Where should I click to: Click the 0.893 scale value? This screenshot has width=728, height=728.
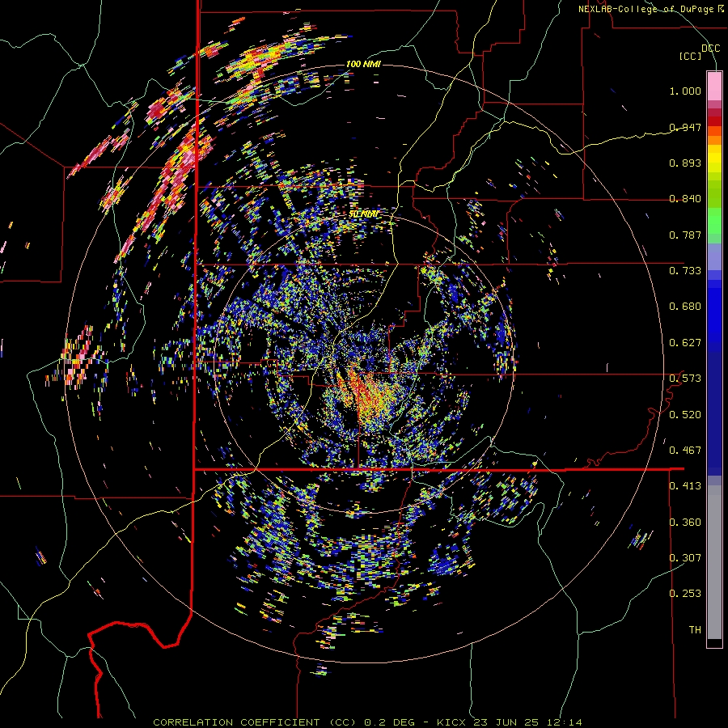tap(685, 163)
